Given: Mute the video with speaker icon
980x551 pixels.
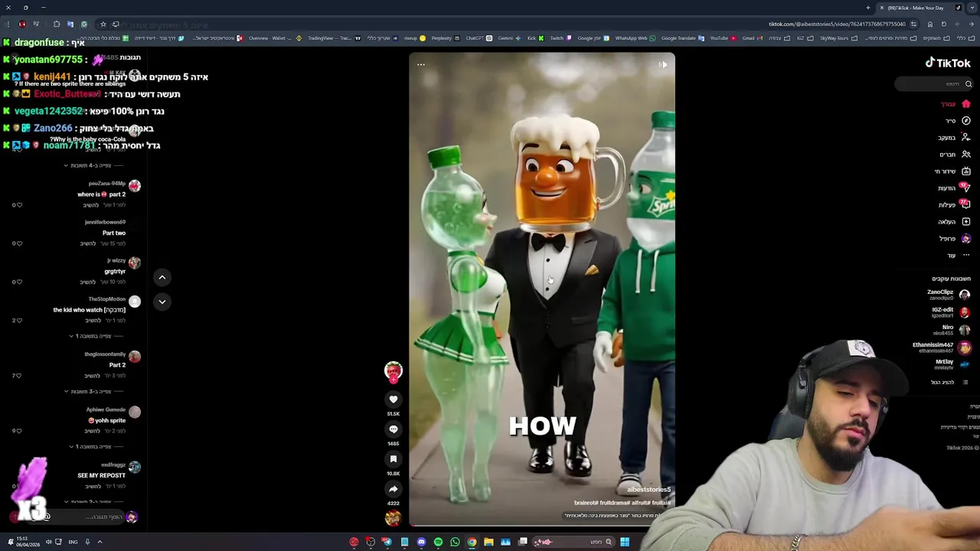Looking at the screenshot, I should [x=663, y=65].
